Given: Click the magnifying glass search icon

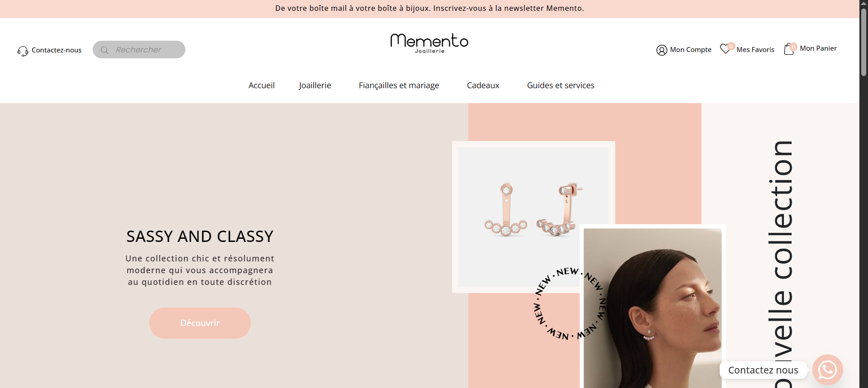Looking at the screenshot, I should coord(104,50).
